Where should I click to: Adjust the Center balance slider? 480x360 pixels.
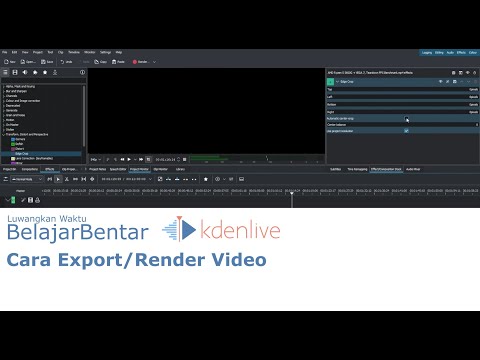(x=403, y=125)
